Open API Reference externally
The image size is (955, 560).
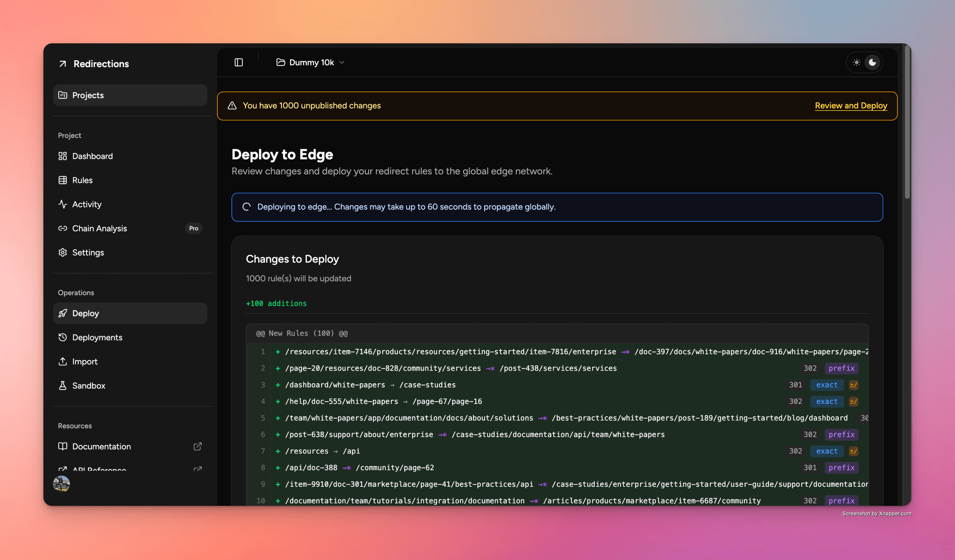(99, 470)
